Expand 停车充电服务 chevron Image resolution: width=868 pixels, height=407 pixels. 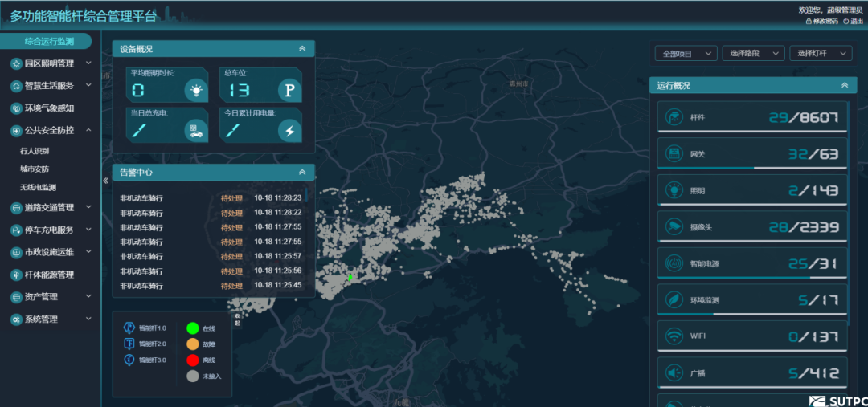pos(88,229)
